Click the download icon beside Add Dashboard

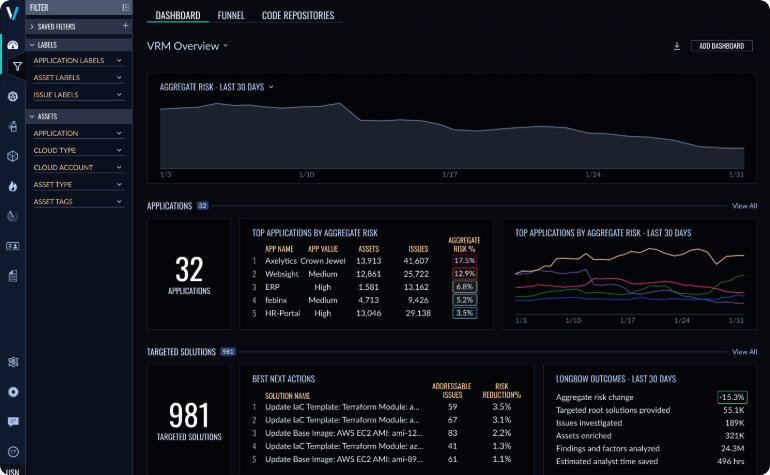(677, 46)
